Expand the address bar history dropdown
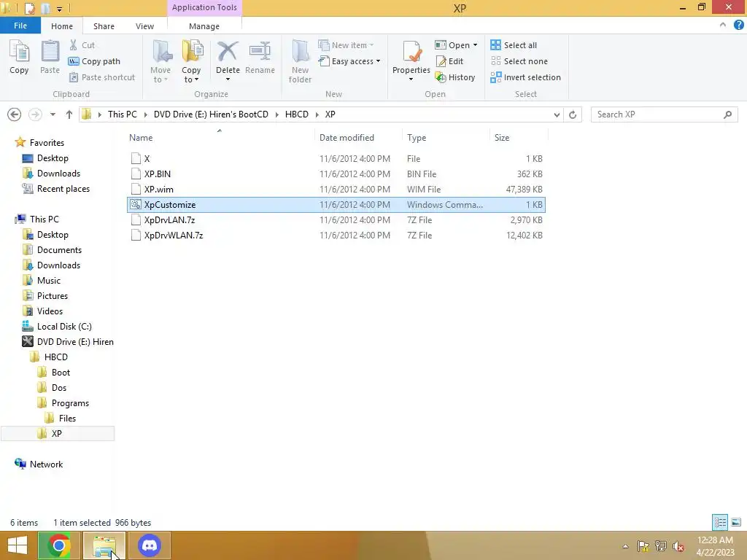The width and height of the screenshot is (747, 560). pyautogui.click(x=557, y=114)
